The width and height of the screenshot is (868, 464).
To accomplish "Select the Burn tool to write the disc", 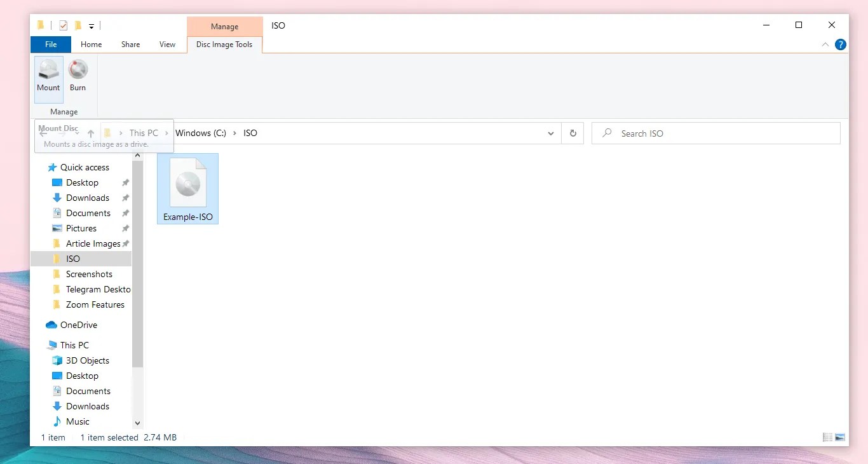I will pyautogui.click(x=78, y=75).
